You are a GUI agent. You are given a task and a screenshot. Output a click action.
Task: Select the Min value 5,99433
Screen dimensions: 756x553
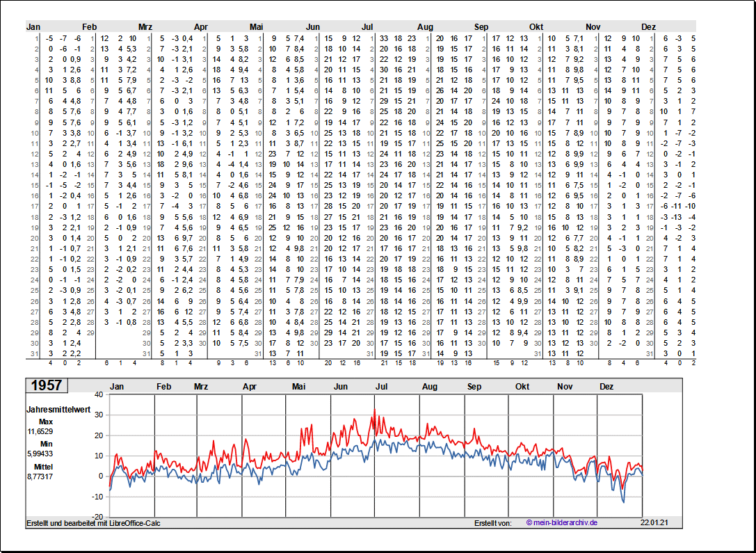(40, 454)
